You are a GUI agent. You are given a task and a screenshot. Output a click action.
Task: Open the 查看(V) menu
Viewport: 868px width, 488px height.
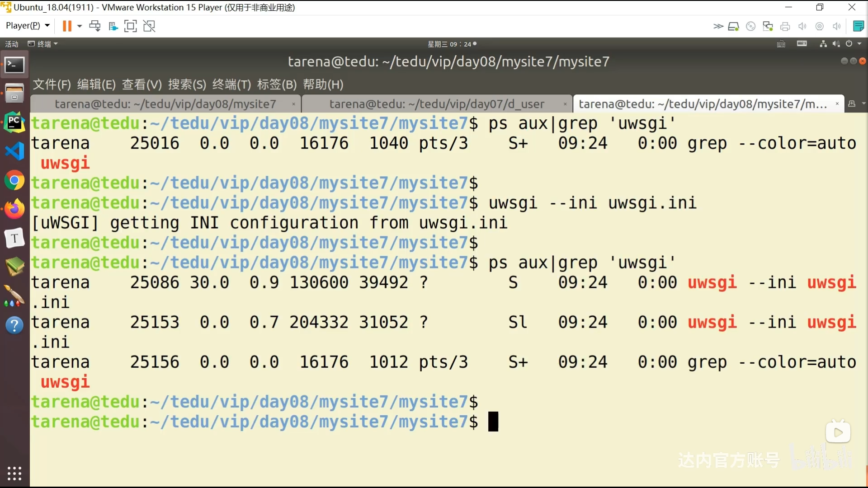click(142, 84)
